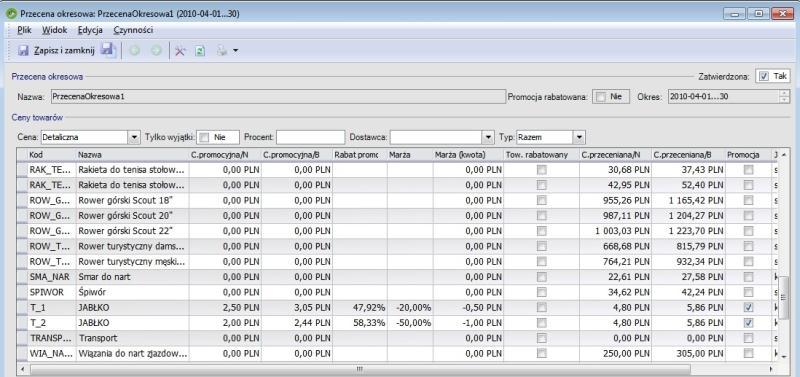Click the green refresh document icon
The height and width of the screenshot is (377, 800).
(x=201, y=51)
